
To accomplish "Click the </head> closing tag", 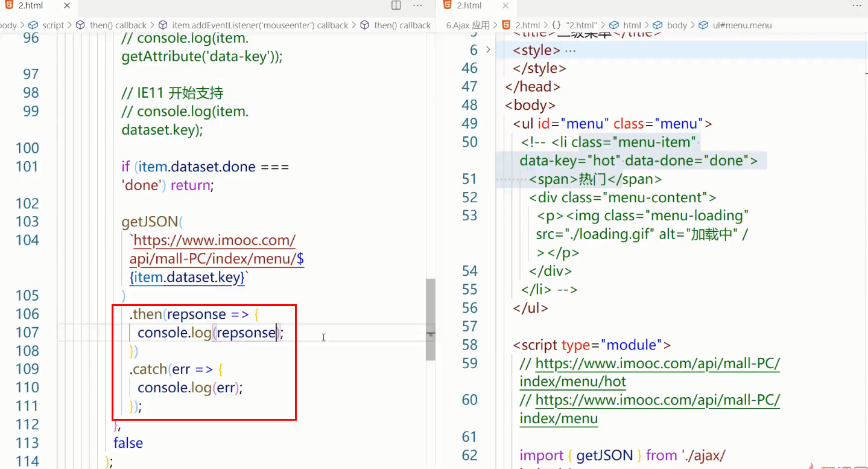I will [533, 87].
